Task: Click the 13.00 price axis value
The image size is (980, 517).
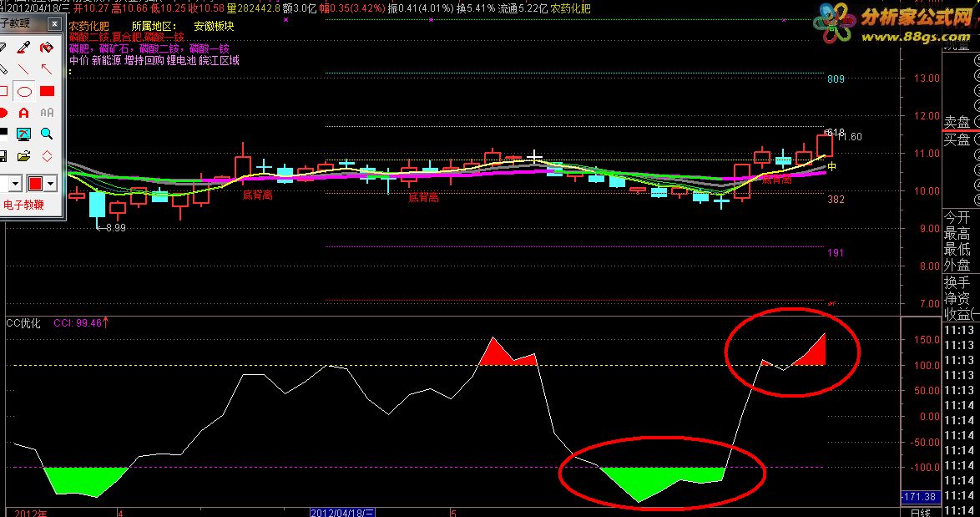Action: click(927, 79)
